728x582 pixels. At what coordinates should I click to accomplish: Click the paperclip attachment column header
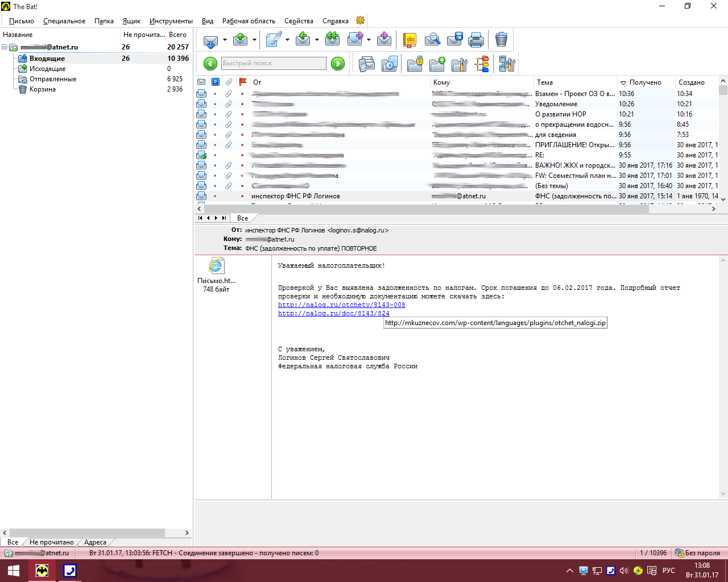coord(229,82)
